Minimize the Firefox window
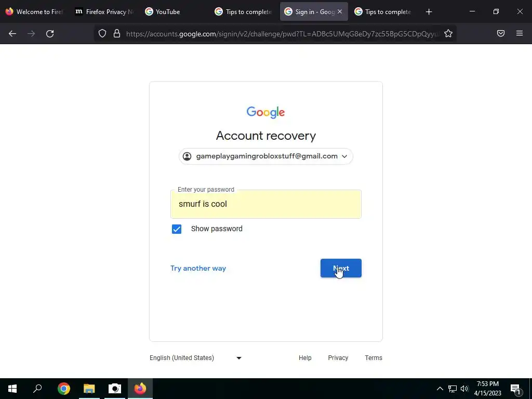The height and width of the screenshot is (399, 532). coord(472,11)
